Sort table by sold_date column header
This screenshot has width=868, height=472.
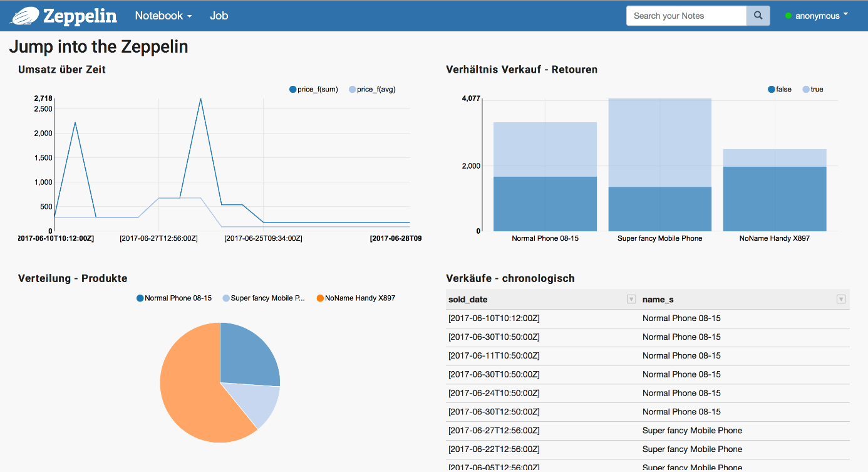[468, 300]
